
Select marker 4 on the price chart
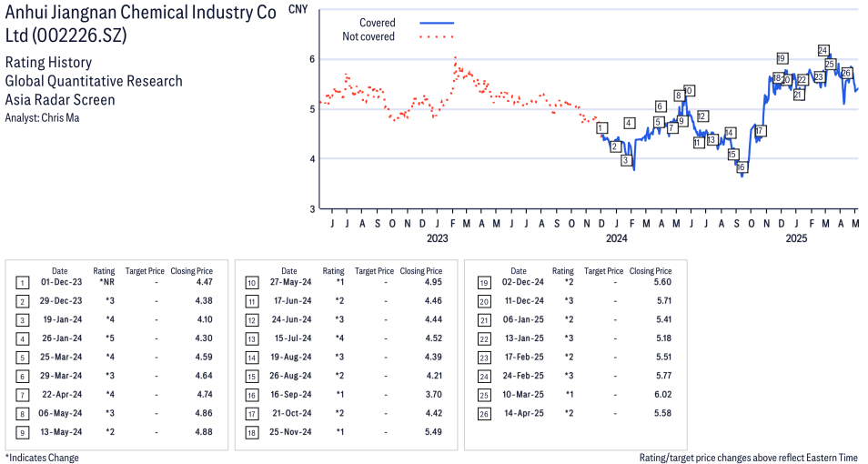(x=629, y=123)
